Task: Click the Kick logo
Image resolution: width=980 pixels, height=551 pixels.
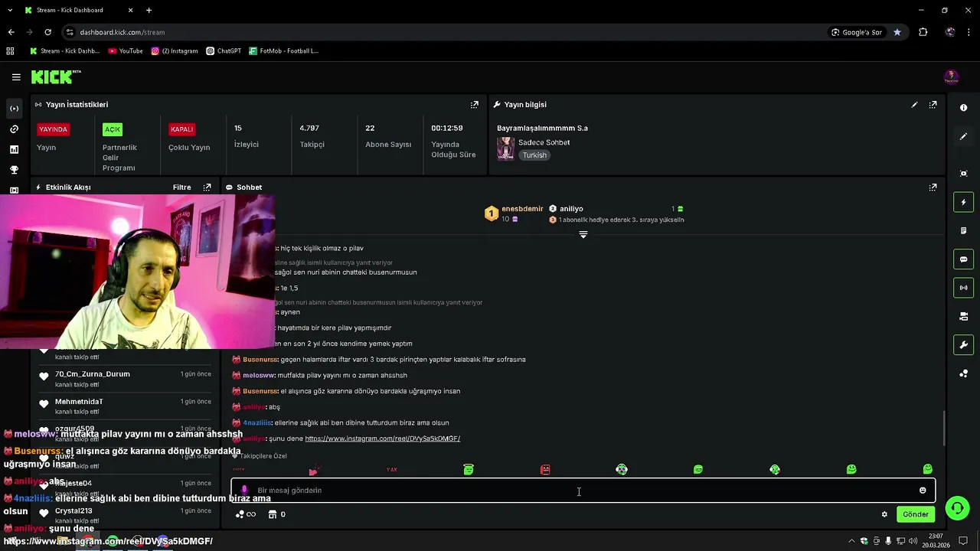Action: tap(56, 77)
